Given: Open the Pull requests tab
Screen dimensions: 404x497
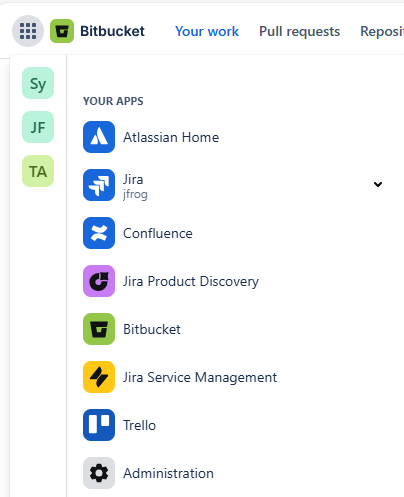Looking at the screenshot, I should 299,31.
